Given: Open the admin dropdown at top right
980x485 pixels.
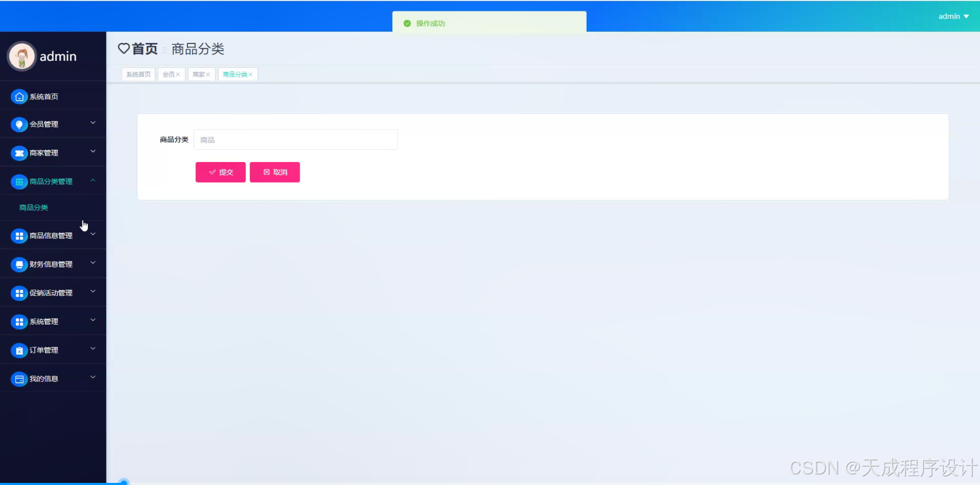Looking at the screenshot, I should (x=954, y=16).
